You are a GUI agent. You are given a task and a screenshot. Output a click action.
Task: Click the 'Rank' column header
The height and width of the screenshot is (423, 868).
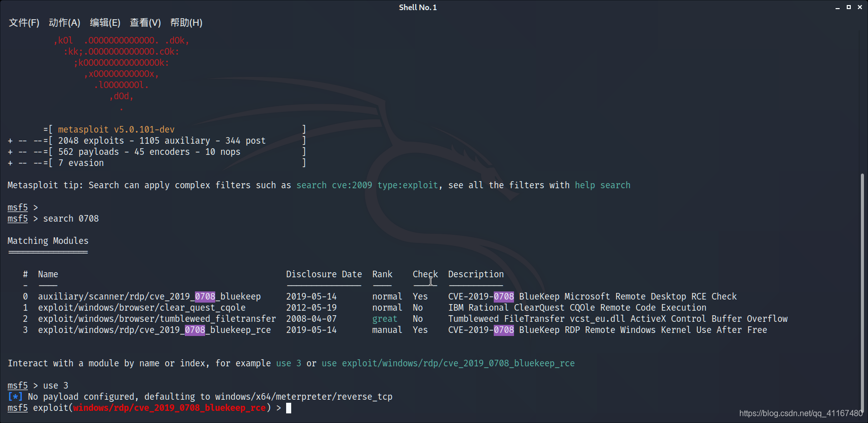click(382, 274)
